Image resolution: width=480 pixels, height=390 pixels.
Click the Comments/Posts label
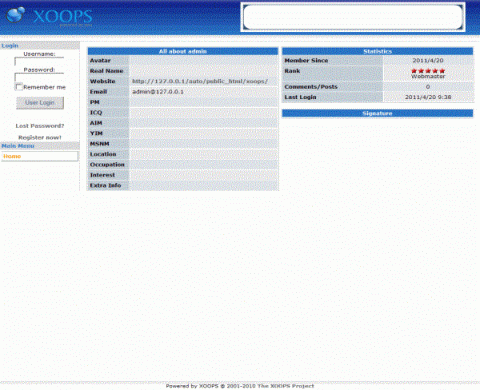coord(311,87)
